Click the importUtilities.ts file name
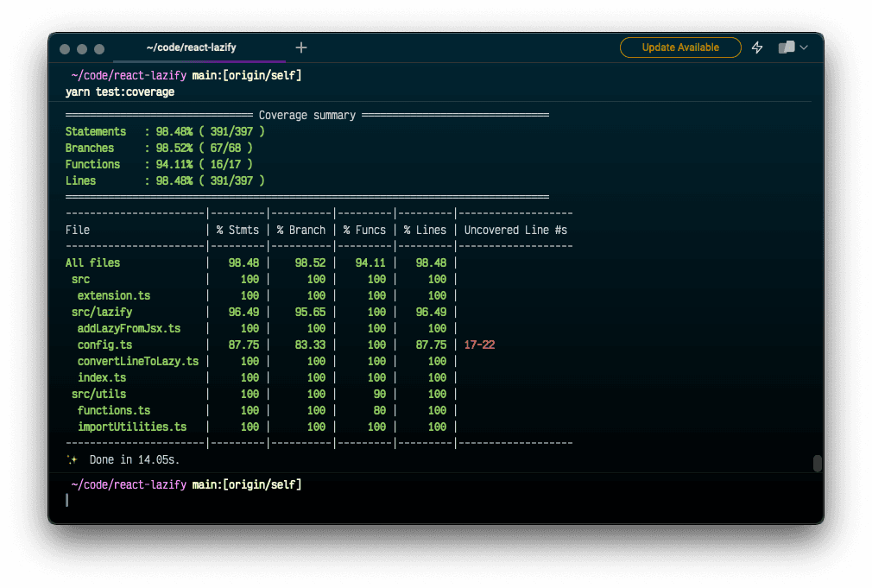The width and height of the screenshot is (872, 588). point(131,427)
